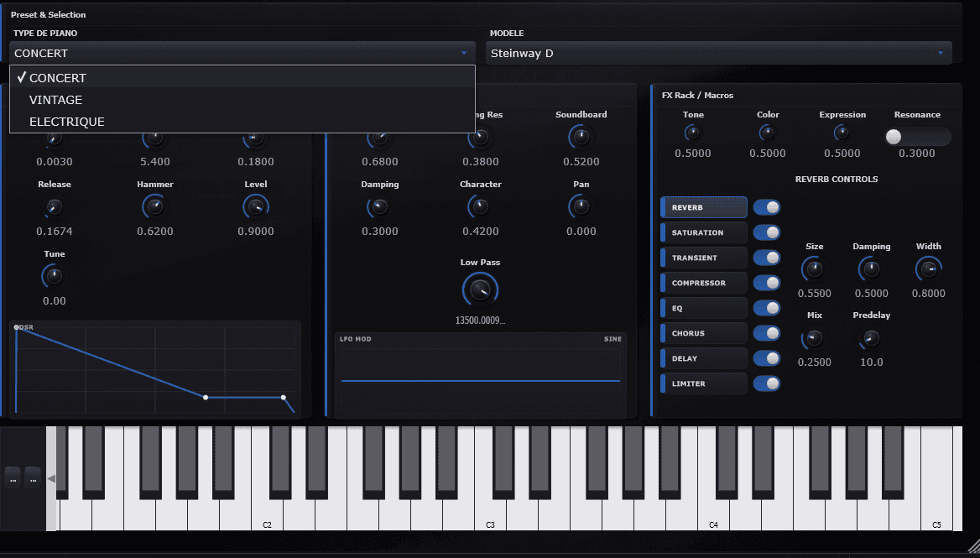
Task: Switch to the COMPRESSOR FX tab
Action: [703, 283]
